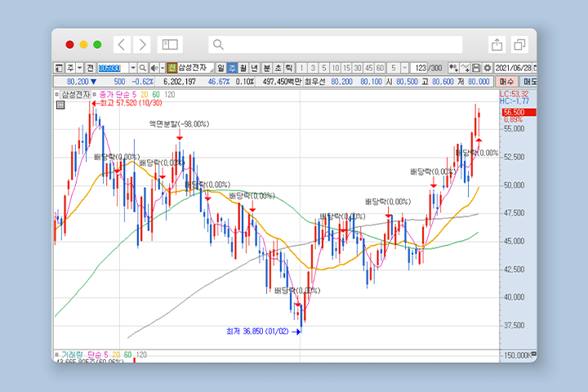588x392 pixels.
Task: Switch to 초 second chart
Action: tap(278, 68)
